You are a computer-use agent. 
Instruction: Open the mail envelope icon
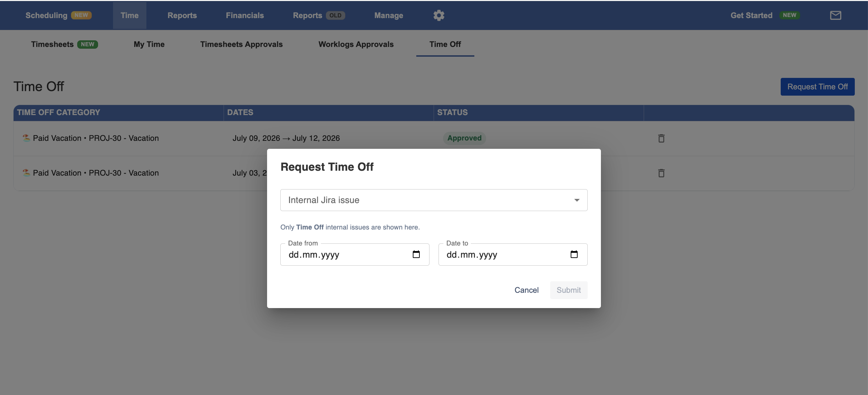tap(836, 15)
